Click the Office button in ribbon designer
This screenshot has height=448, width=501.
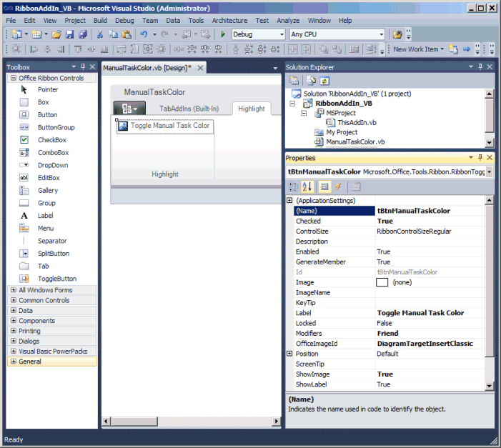point(129,109)
